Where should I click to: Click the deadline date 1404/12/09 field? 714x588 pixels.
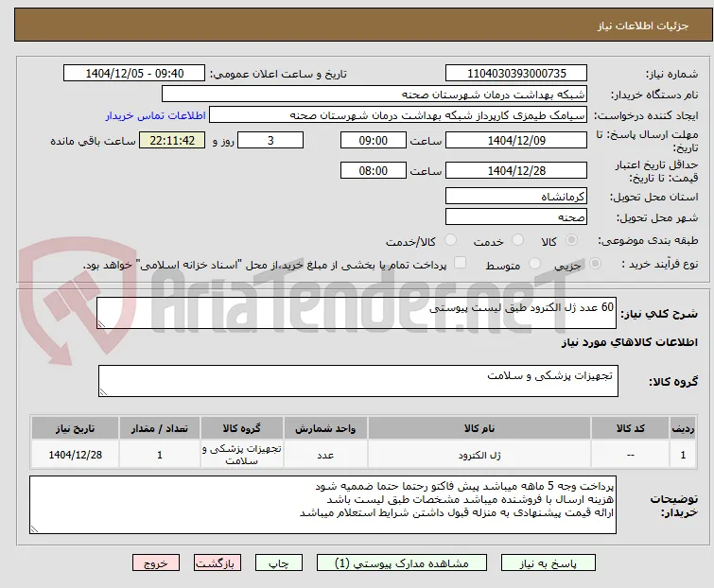click(516, 140)
